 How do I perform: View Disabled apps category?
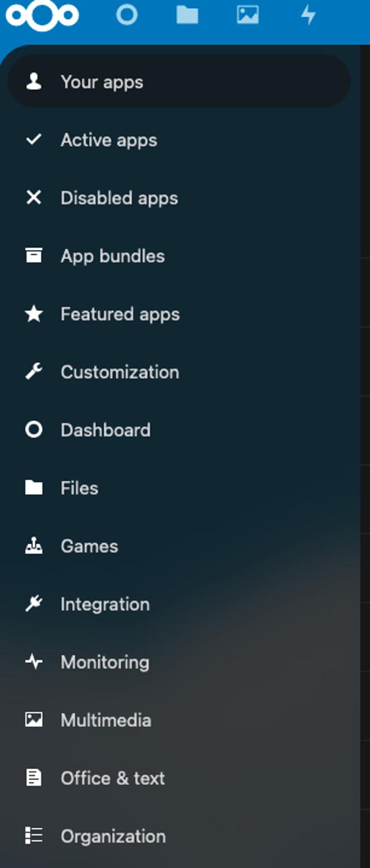pyautogui.click(x=119, y=198)
